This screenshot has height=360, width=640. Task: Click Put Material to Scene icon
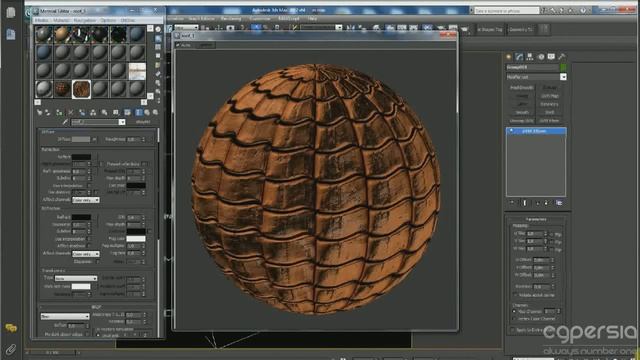point(48,112)
